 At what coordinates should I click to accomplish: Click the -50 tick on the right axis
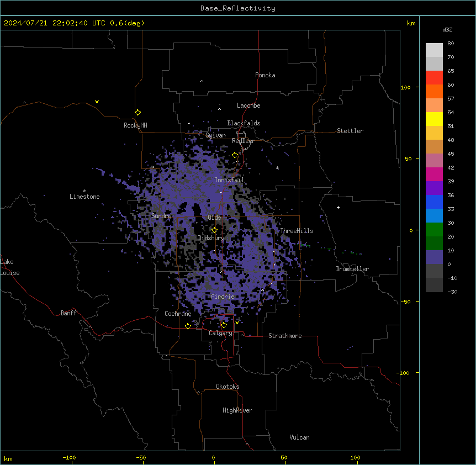(x=405, y=302)
